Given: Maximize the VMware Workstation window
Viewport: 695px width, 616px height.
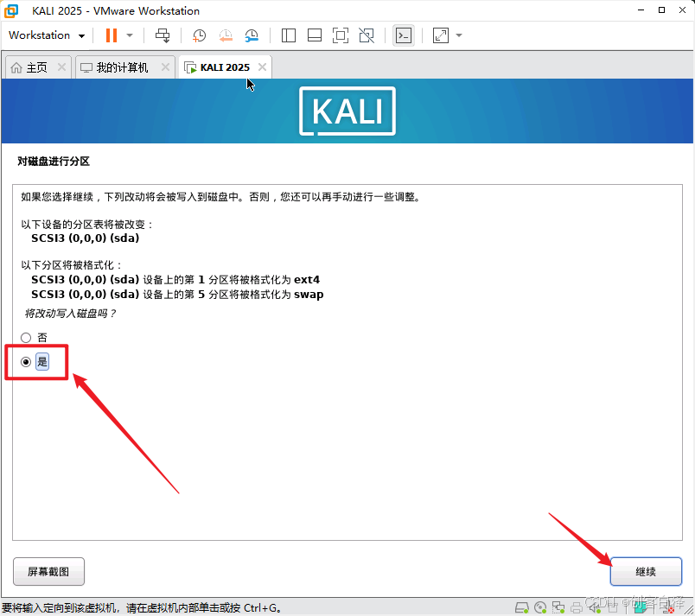Looking at the screenshot, I should click(662, 10).
